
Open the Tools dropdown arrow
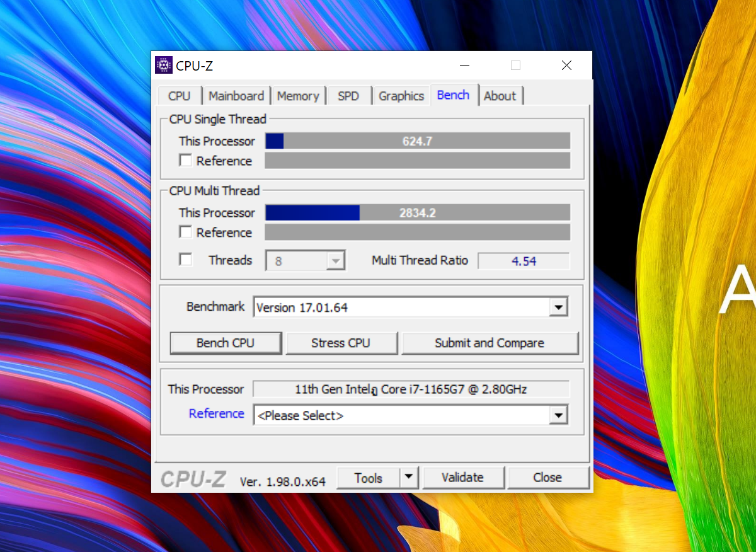(x=409, y=478)
